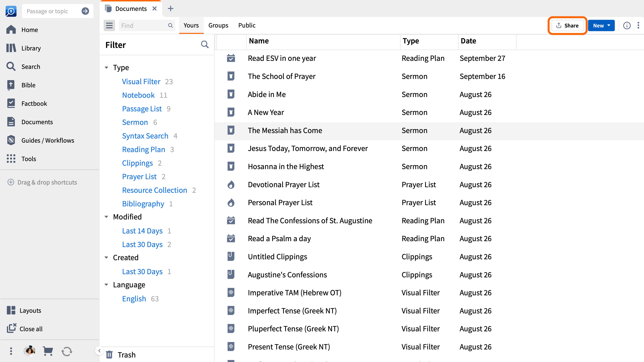The image size is (644, 362).
Task: Open the Layouts panel
Action: click(x=24, y=310)
